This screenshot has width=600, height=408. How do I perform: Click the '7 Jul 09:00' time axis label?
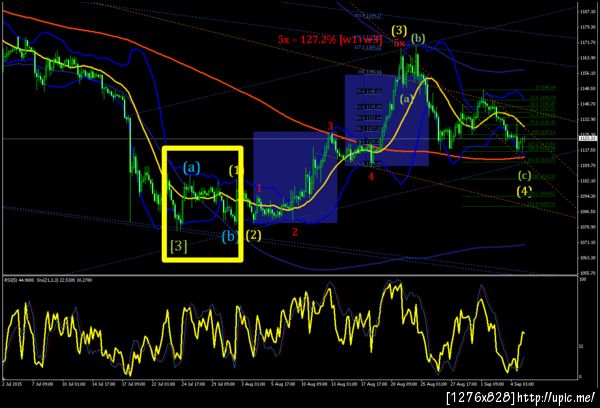pyautogui.click(x=42, y=384)
